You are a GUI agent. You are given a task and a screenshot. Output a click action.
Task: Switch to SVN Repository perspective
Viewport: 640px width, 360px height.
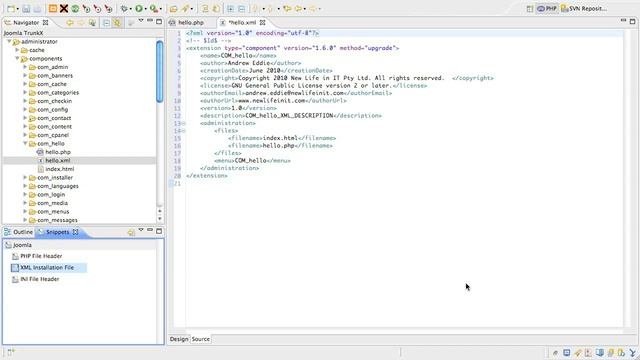(x=584, y=9)
